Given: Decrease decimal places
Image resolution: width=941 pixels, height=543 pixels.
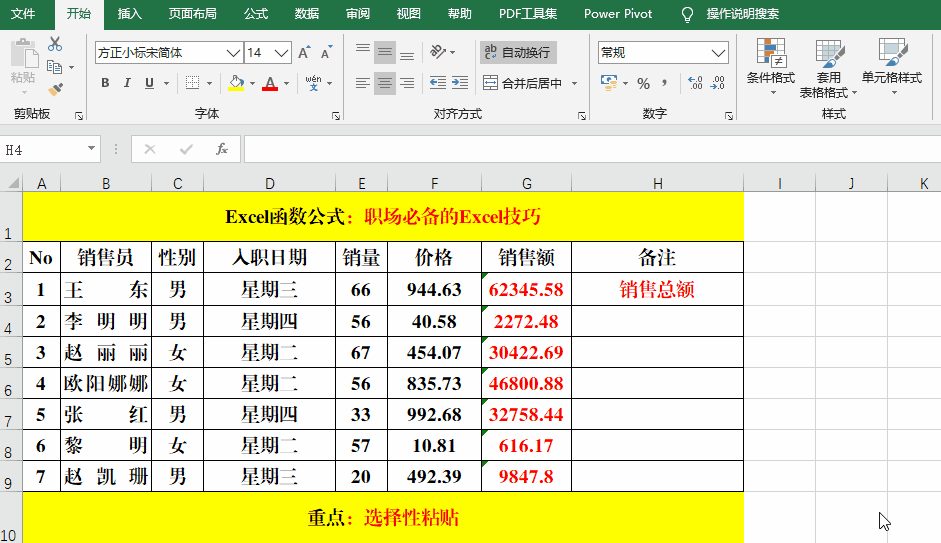Looking at the screenshot, I should (718, 83).
